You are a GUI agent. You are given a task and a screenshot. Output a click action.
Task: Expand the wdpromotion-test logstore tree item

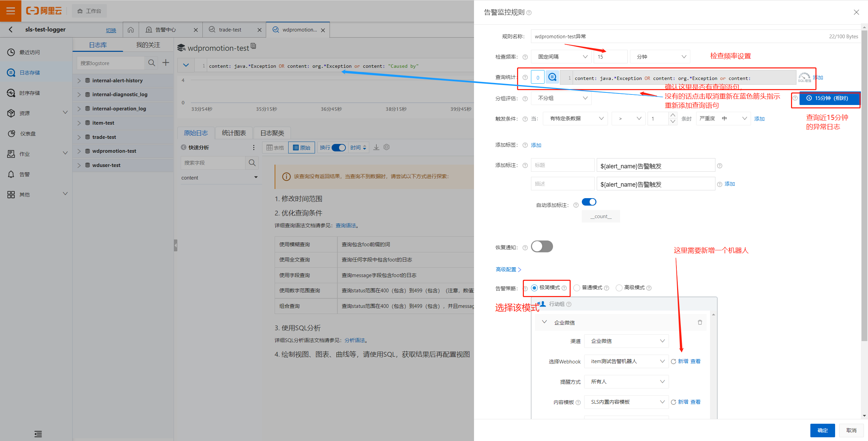tap(79, 151)
